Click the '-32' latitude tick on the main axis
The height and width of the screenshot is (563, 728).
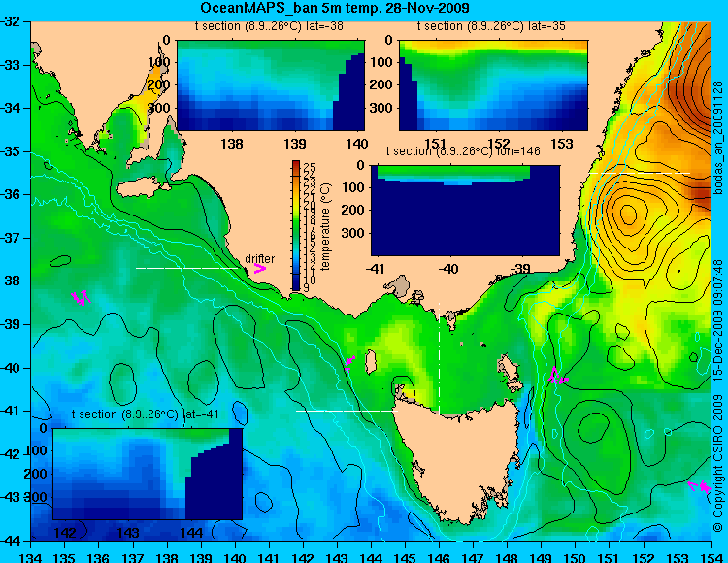11,21
